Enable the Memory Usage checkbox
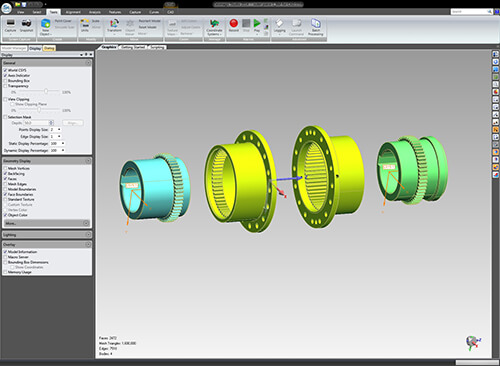 [5, 272]
